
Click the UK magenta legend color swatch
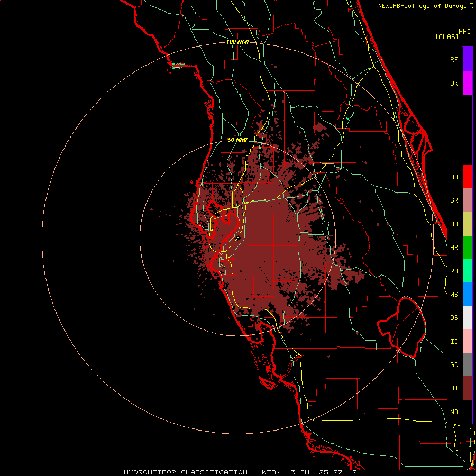[467, 83]
